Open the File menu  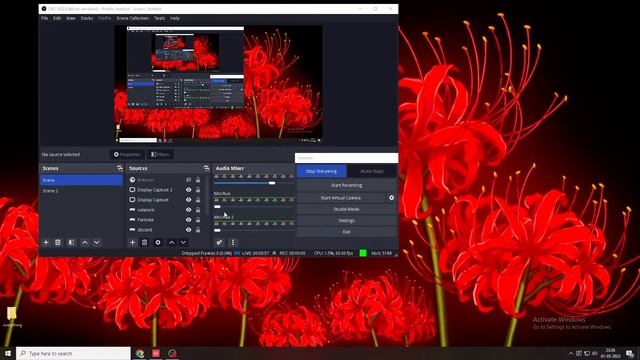[44, 18]
